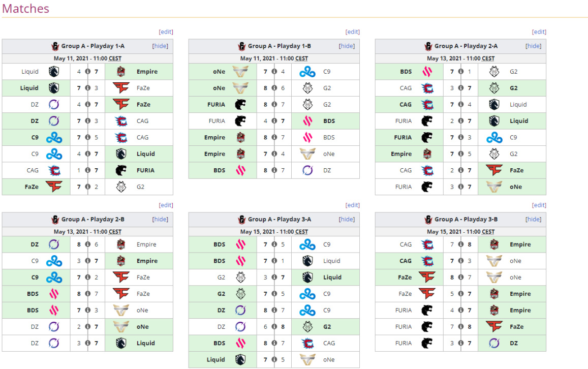Click G2 logo in BDS vs G2 match
The width and height of the screenshot is (588, 369).
coord(494,72)
